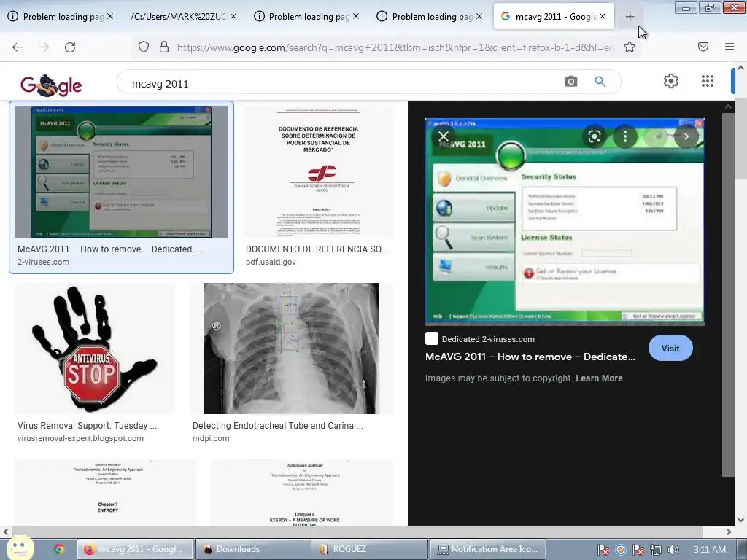This screenshot has width=747, height=560.
Task: Click the Start button on the taskbar
Action: pyautogui.click(x=20, y=548)
